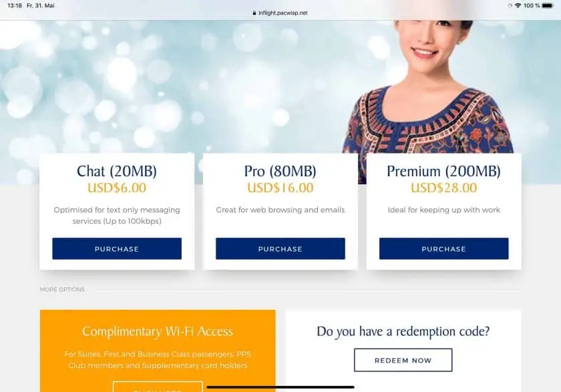Click the redemption code question heading

pos(403,331)
